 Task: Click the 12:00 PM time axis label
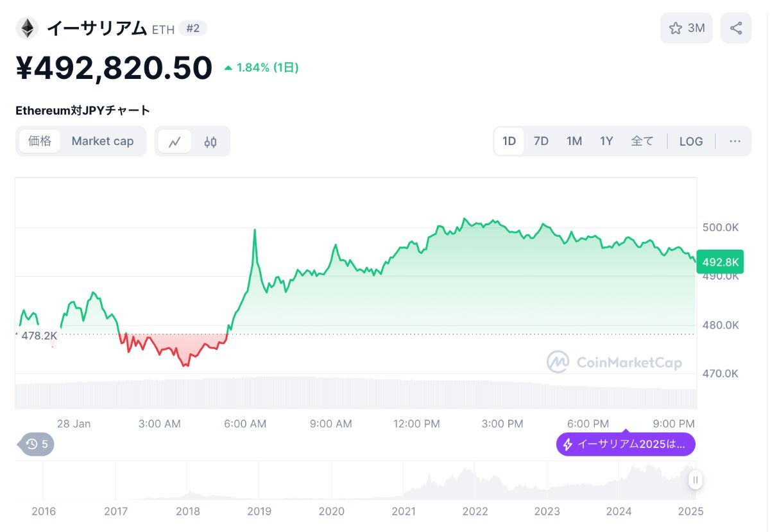pos(416,424)
